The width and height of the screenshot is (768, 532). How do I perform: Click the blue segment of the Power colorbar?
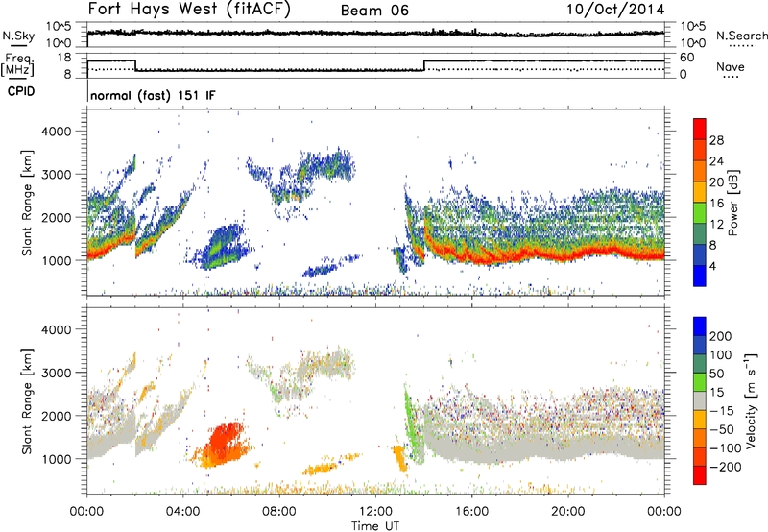coord(700,276)
